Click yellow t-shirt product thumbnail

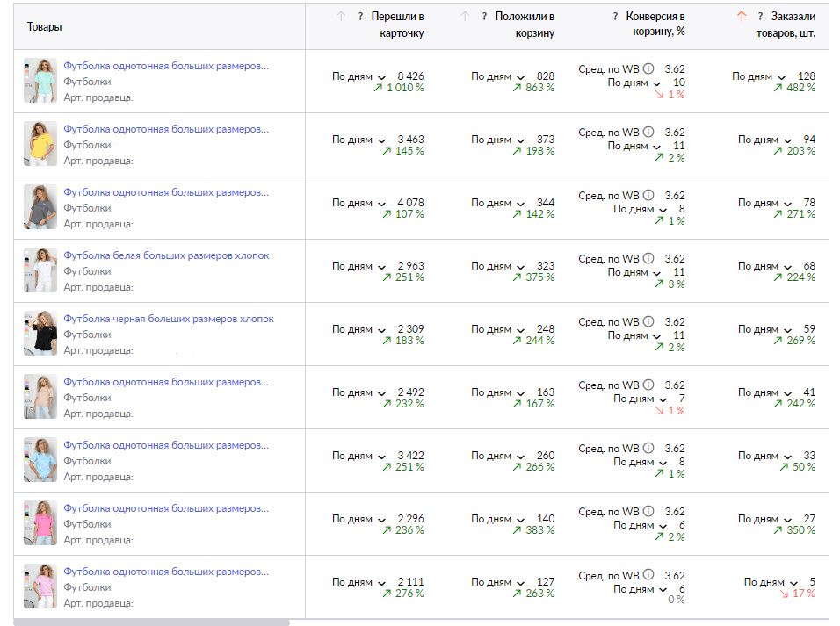(x=40, y=144)
